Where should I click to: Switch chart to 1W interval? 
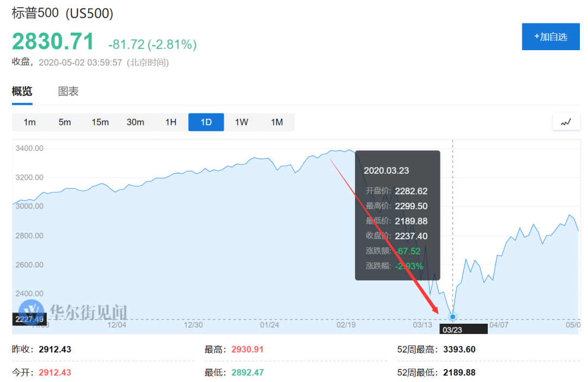[x=242, y=122]
